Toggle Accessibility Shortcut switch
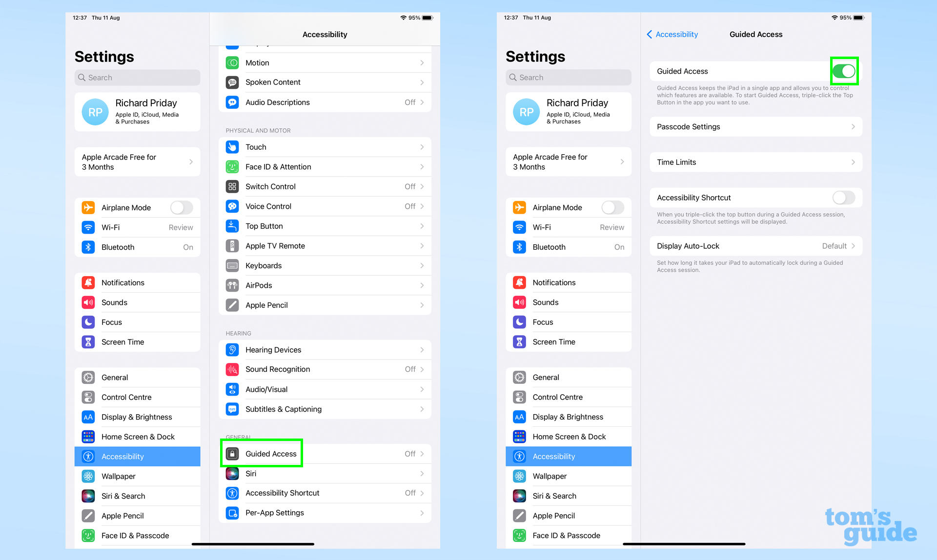Viewport: 937px width, 560px height. click(844, 198)
